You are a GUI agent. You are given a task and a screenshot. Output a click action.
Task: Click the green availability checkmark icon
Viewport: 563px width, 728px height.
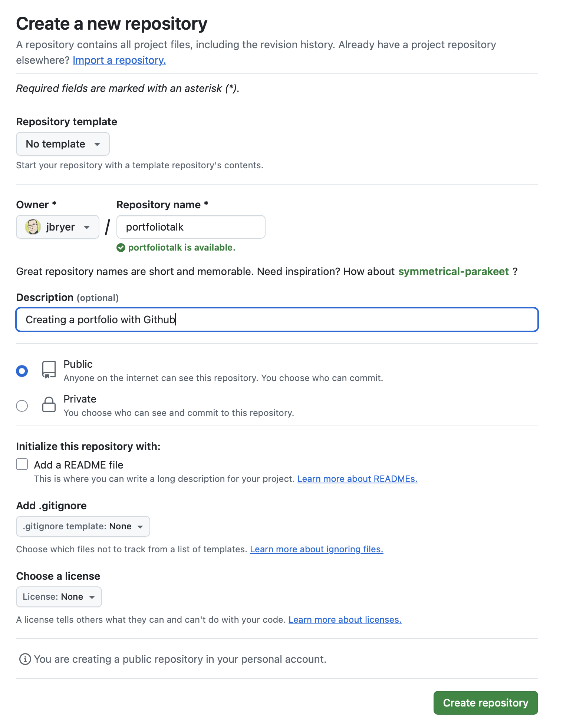[121, 248]
